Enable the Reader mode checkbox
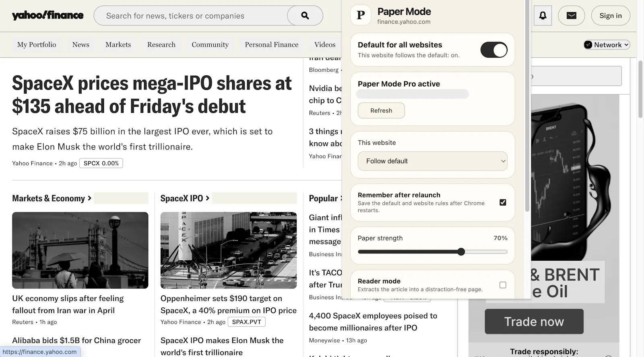 click(503, 285)
